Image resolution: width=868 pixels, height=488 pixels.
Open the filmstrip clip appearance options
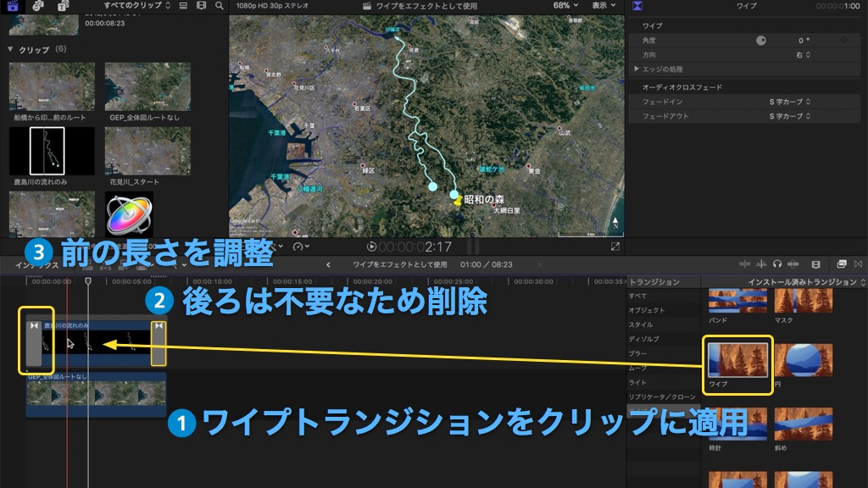pos(202,6)
